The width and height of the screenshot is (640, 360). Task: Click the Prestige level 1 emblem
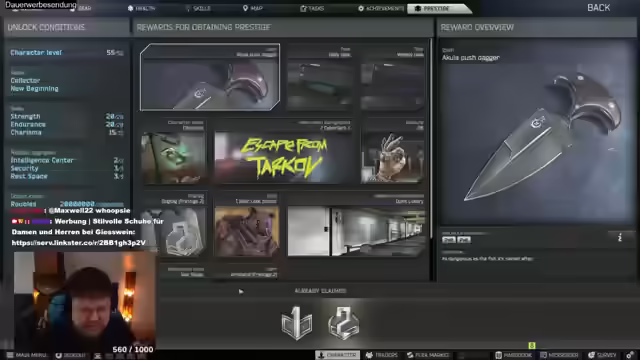297,323
